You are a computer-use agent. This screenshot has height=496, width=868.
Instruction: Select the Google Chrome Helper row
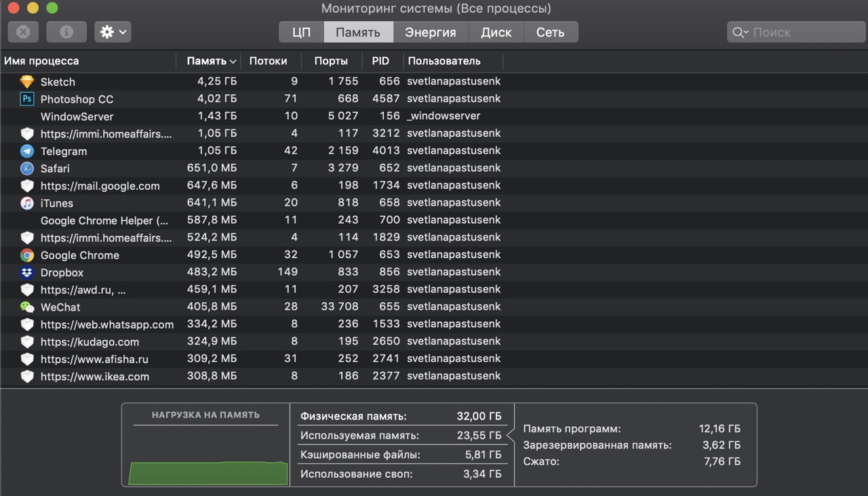pos(434,220)
